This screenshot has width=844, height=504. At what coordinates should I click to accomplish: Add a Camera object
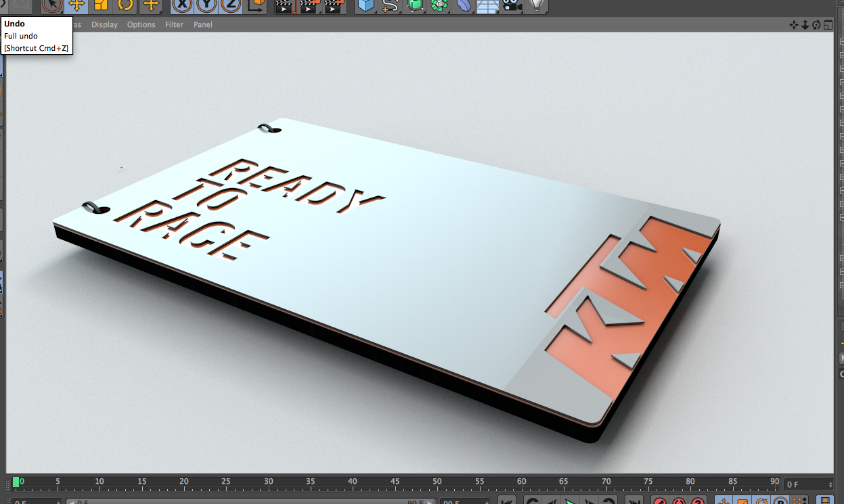[x=512, y=5]
